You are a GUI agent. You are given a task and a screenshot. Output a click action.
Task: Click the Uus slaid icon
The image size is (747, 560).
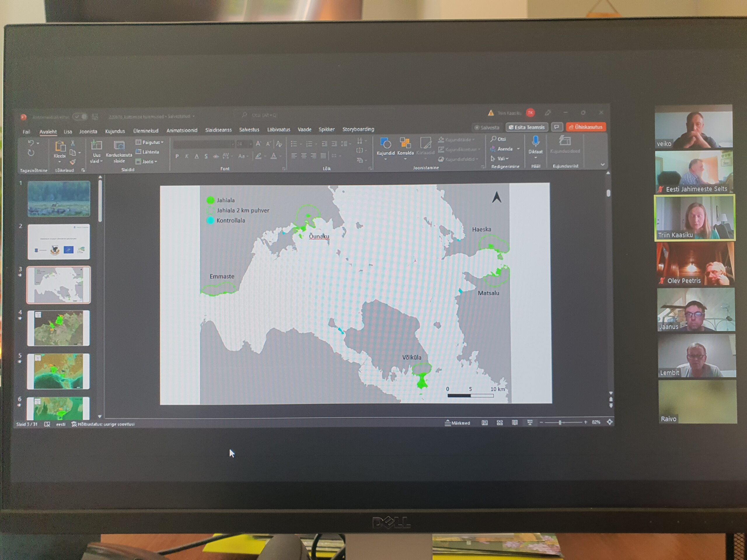(x=97, y=146)
